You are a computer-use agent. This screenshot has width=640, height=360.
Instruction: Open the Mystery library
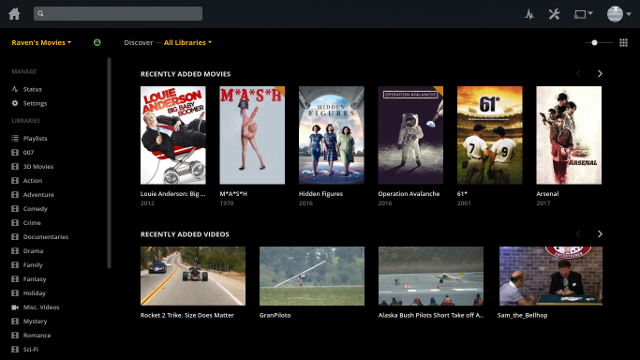click(x=35, y=321)
